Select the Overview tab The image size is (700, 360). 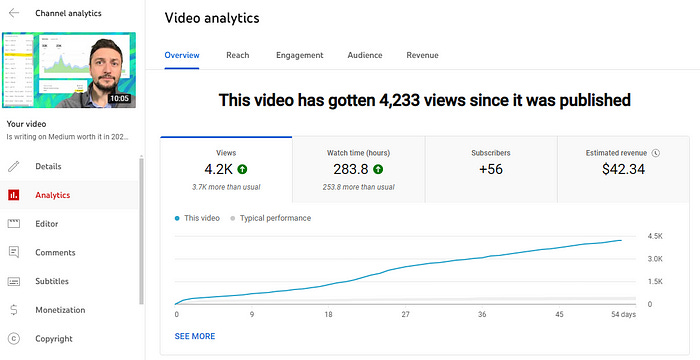click(x=182, y=55)
